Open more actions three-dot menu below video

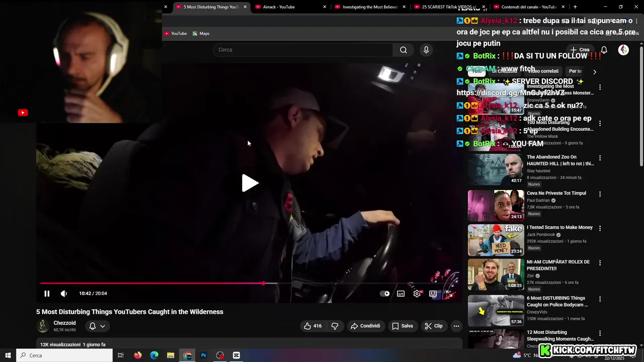(x=456, y=326)
